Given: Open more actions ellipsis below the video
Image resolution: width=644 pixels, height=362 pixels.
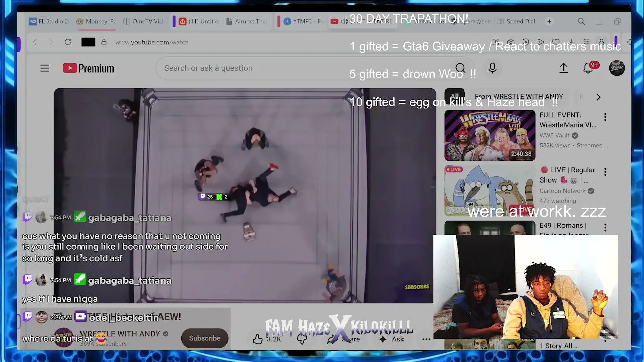Looking at the screenshot, I should (426, 339).
